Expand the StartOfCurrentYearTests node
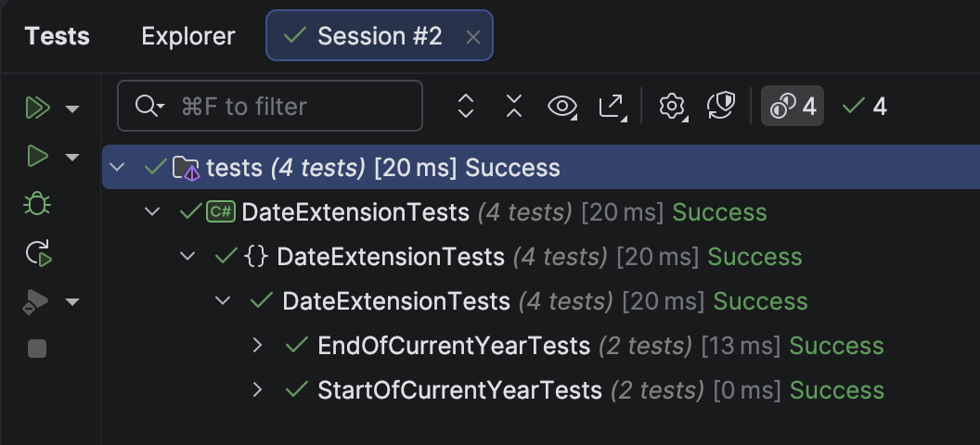980x445 pixels. click(259, 390)
